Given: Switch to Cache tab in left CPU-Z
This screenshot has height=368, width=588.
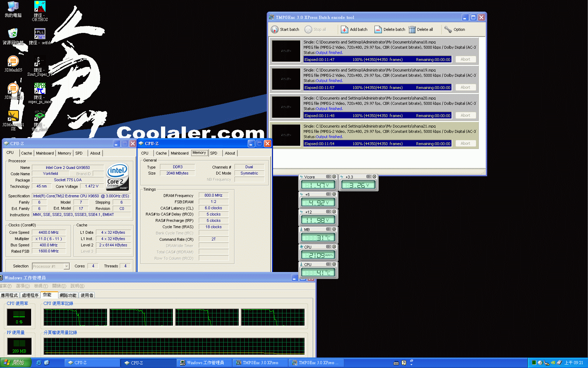Looking at the screenshot, I should (26, 153).
